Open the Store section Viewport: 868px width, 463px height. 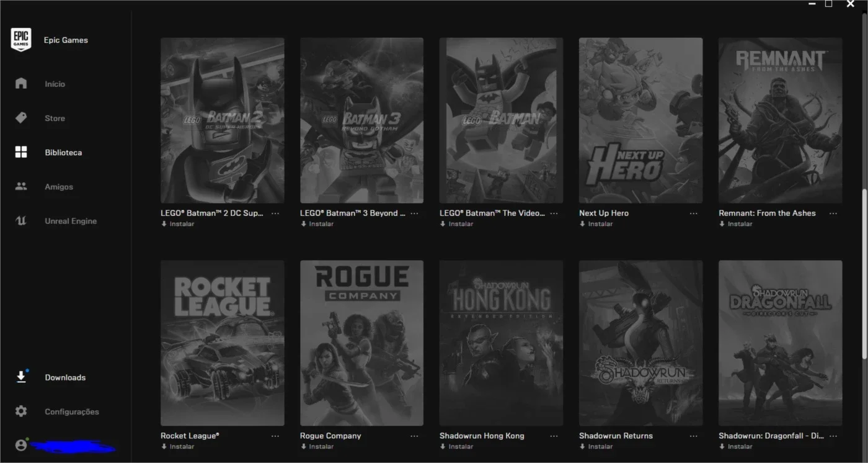55,118
